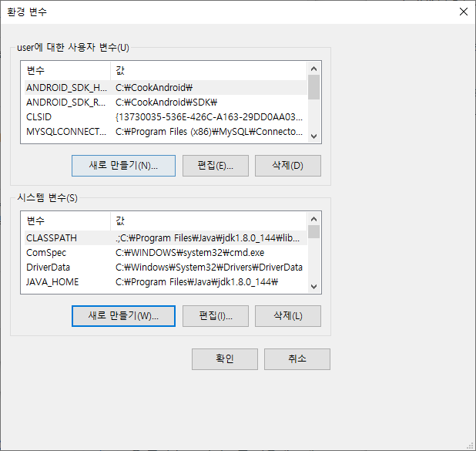The image size is (476, 451).
Task: Click the 값 column header in user list
Action: pos(209,70)
